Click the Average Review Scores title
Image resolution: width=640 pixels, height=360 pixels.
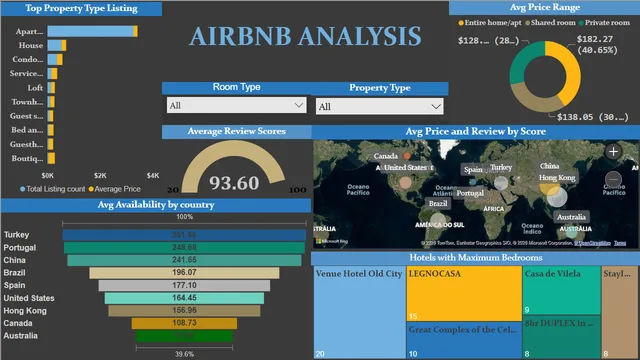tap(236, 131)
